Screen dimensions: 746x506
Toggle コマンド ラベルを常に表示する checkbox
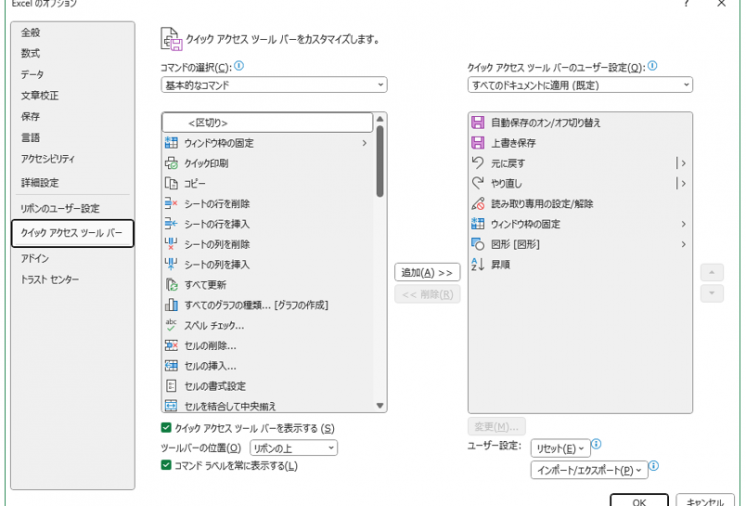[166, 465]
